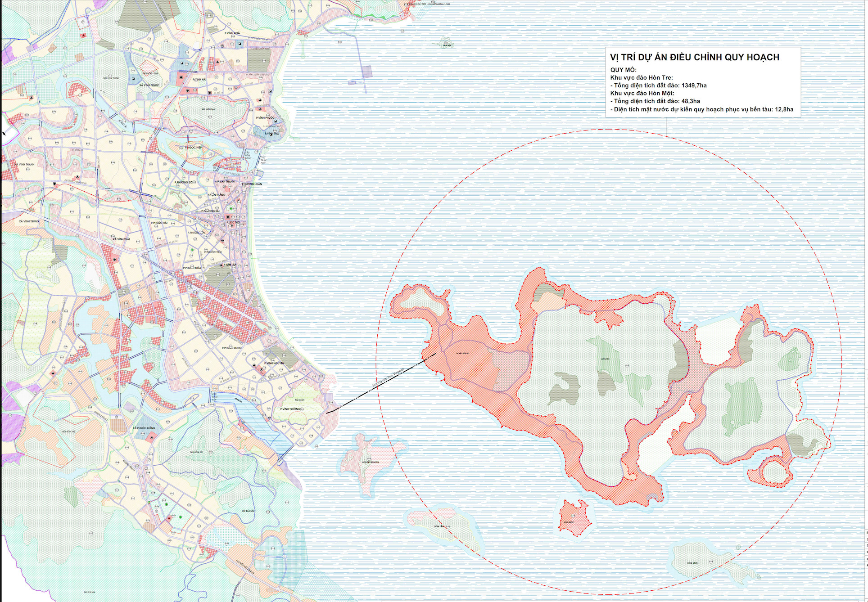Select the P.Ngọc Hiệp ward label
This screenshot has width=868, height=602.
click(x=193, y=147)
